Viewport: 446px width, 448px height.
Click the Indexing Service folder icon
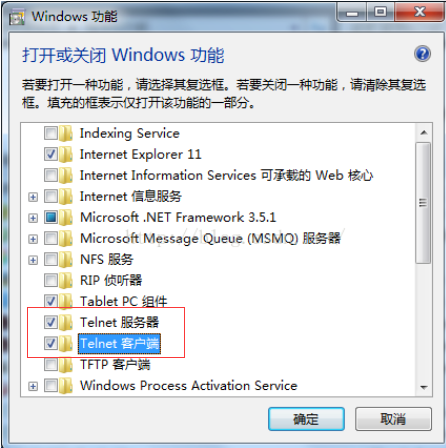[x=66, y=133]
